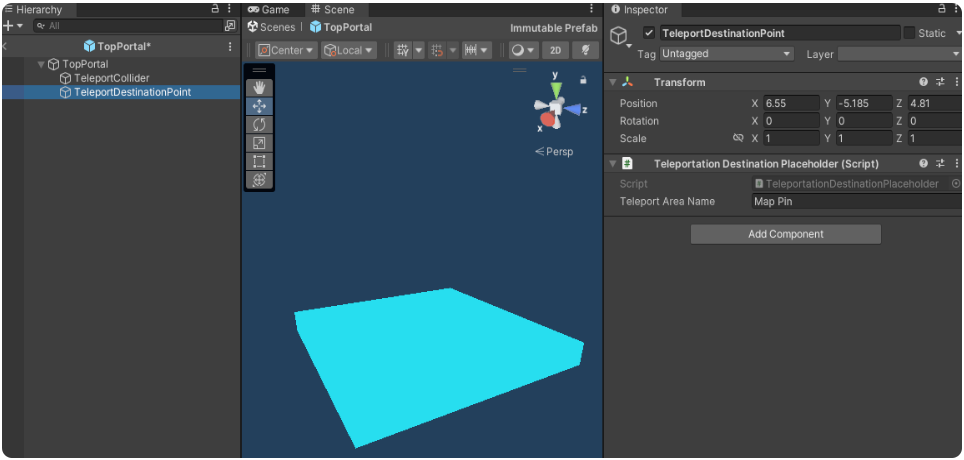Click Scenes in the breadcrumb bar
Viewport: 964px width, 460px height.
tap(272, 27)
